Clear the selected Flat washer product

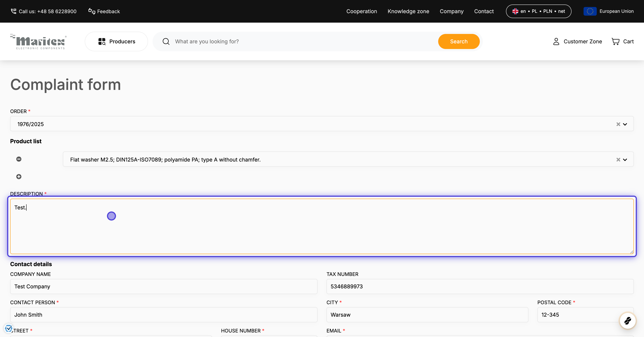pos(618,160)
